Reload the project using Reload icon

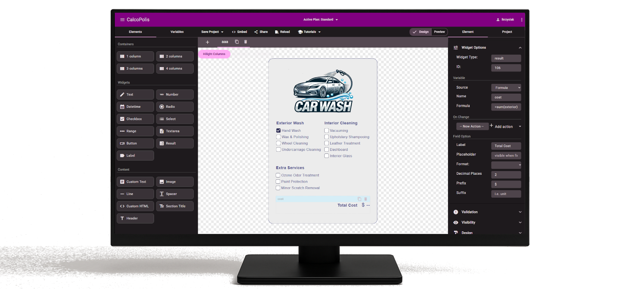(x=277, y=32)
